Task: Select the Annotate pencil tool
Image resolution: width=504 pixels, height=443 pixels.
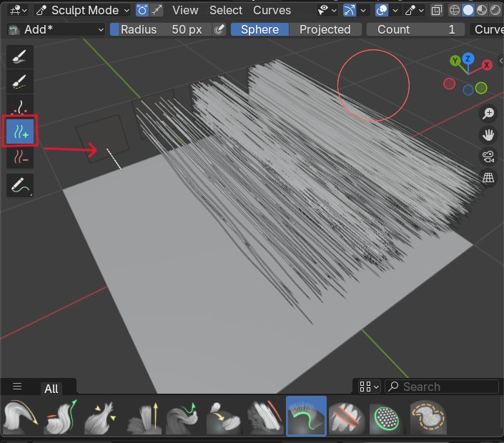Action: point(20,185)
